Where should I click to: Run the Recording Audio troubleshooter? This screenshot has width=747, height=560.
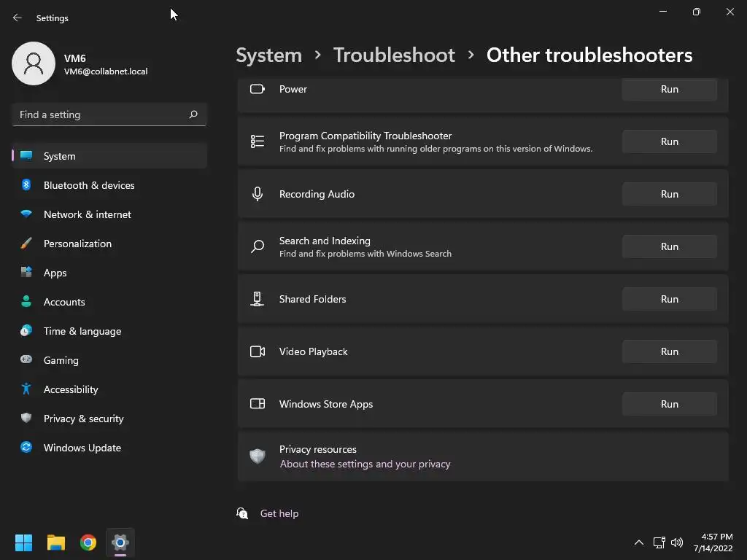(x=669, y=194)
